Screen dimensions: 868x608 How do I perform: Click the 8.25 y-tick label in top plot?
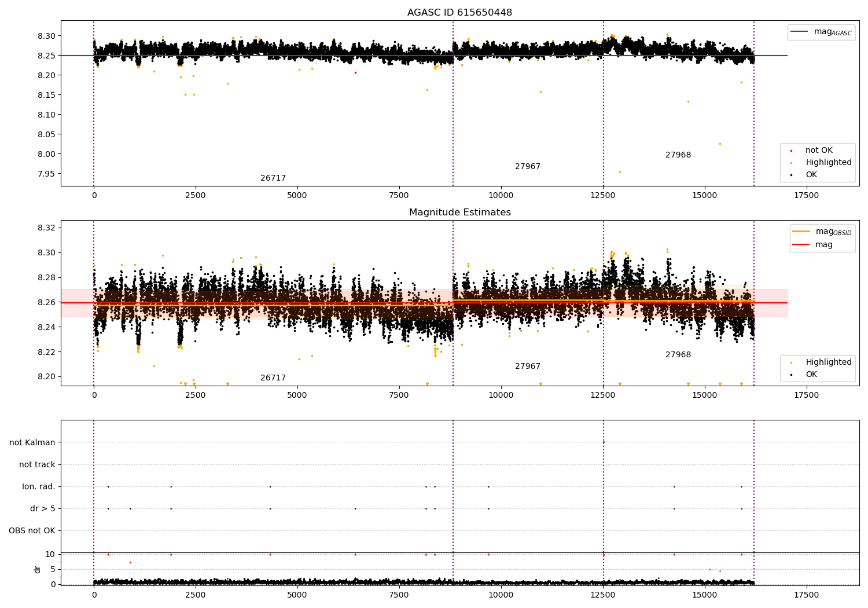[x=46, y=56]
